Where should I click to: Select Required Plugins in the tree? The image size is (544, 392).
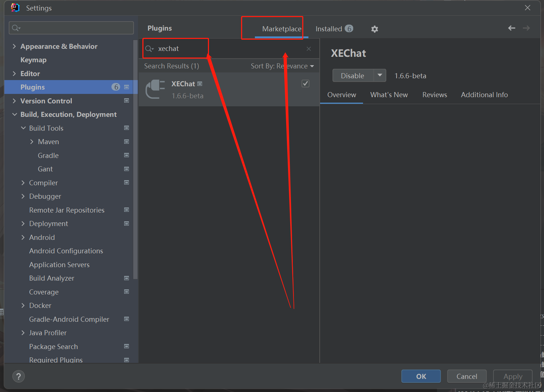(56, 360)
